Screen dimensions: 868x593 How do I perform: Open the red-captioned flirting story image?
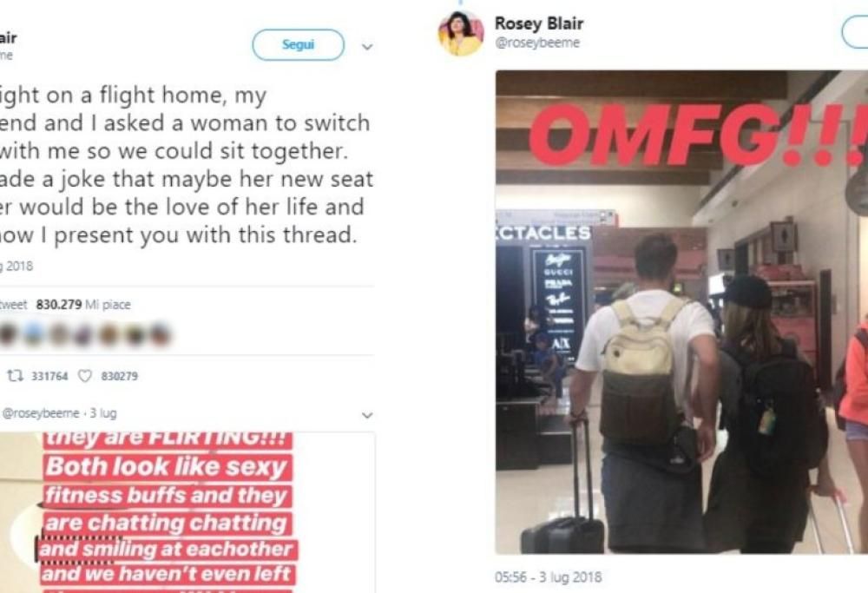pyautogui.click(x=187, y=513)
